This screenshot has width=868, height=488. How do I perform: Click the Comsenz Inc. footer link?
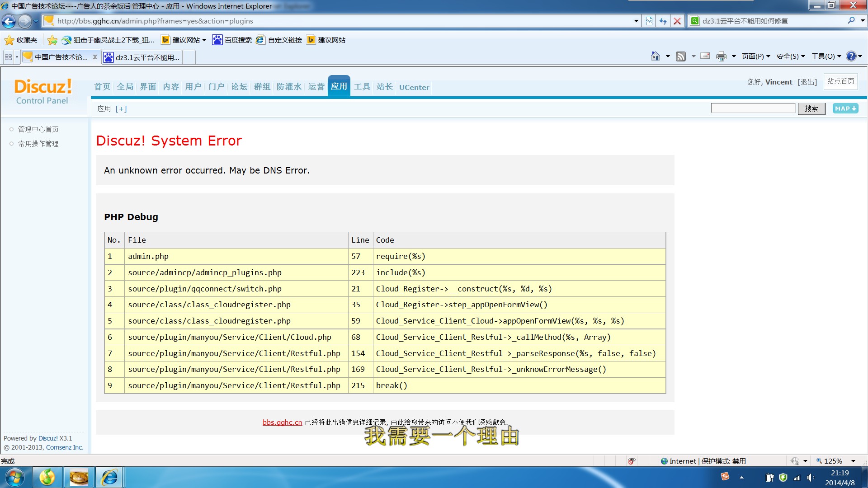pyautogui.click(x=65, y=447)
